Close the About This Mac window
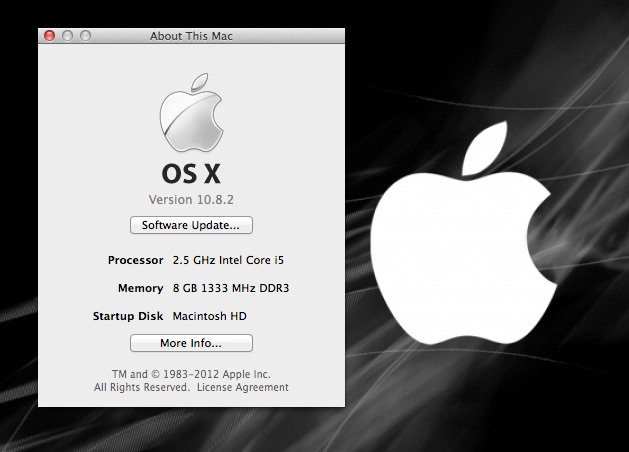629x452 pixels. tap(49, 36)
